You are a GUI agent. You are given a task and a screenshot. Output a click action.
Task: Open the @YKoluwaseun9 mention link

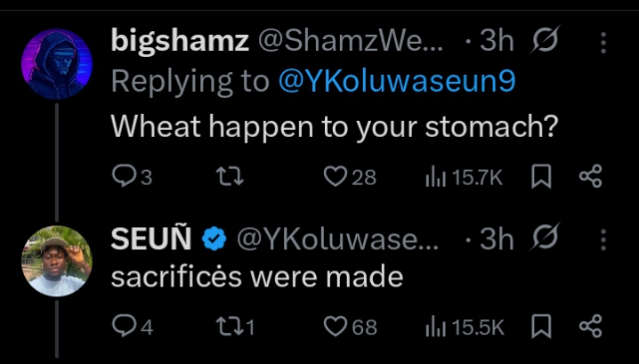pos(396,81)
